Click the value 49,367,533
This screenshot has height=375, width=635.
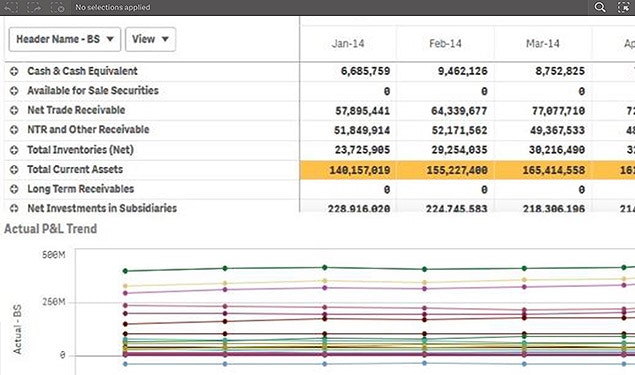(557, 130)
